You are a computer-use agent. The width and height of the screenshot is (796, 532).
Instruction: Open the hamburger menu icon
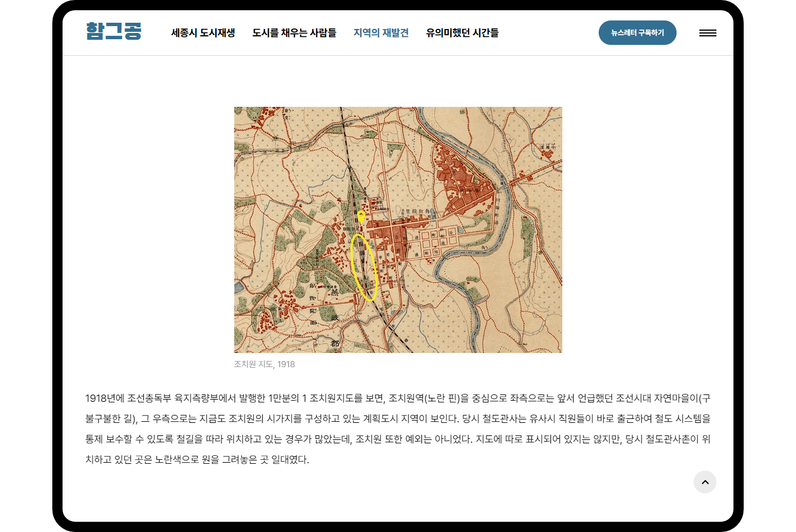tap(707, 33)
